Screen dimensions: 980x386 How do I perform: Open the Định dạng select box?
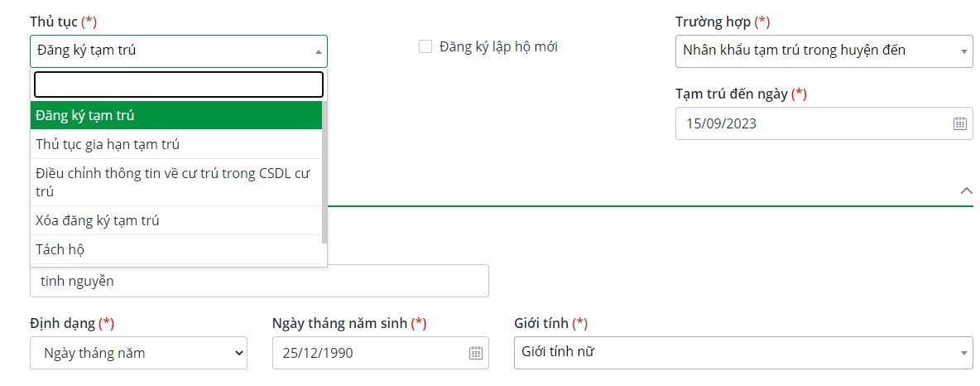click(138, 353)
